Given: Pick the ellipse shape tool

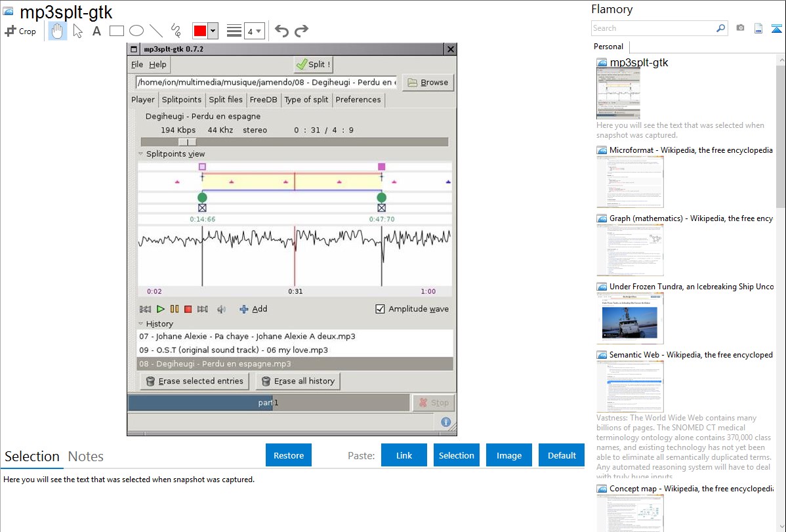Looking at the screenshot, I should (136, 31).
